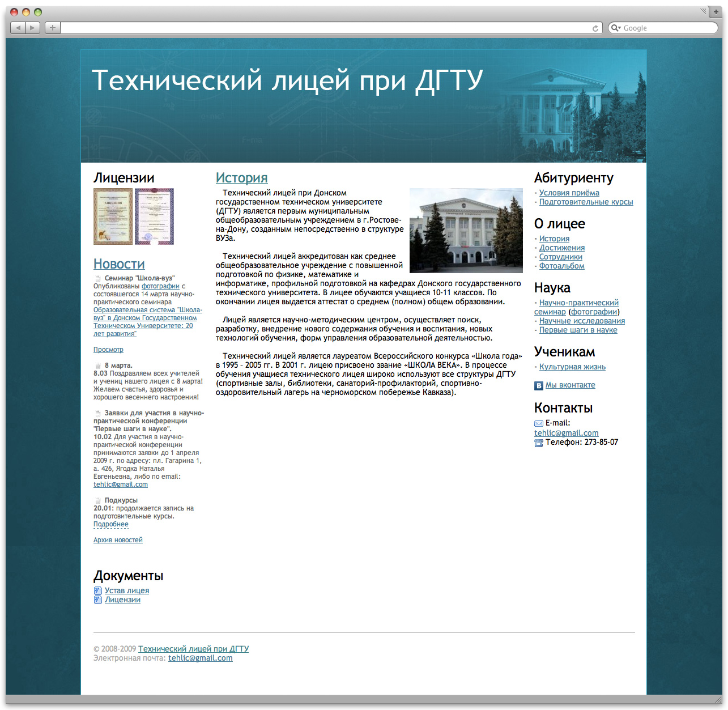Click the news icon beside "Подкурсы" heading

97,500
